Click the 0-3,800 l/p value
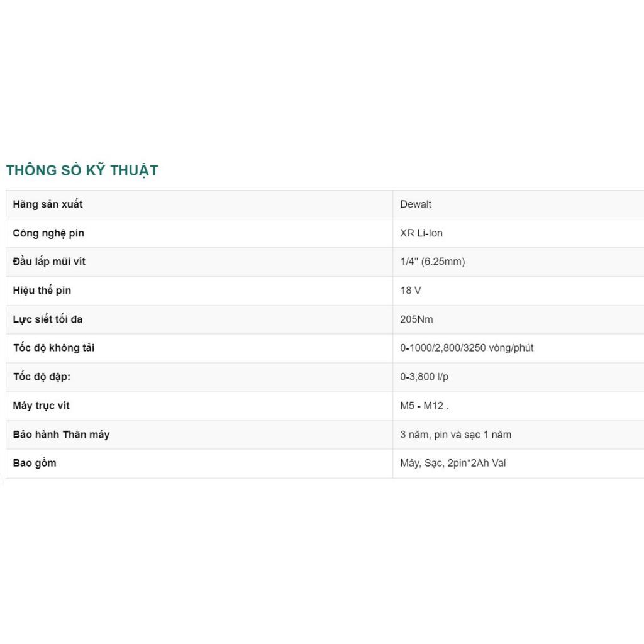 (x=425, y=377)
